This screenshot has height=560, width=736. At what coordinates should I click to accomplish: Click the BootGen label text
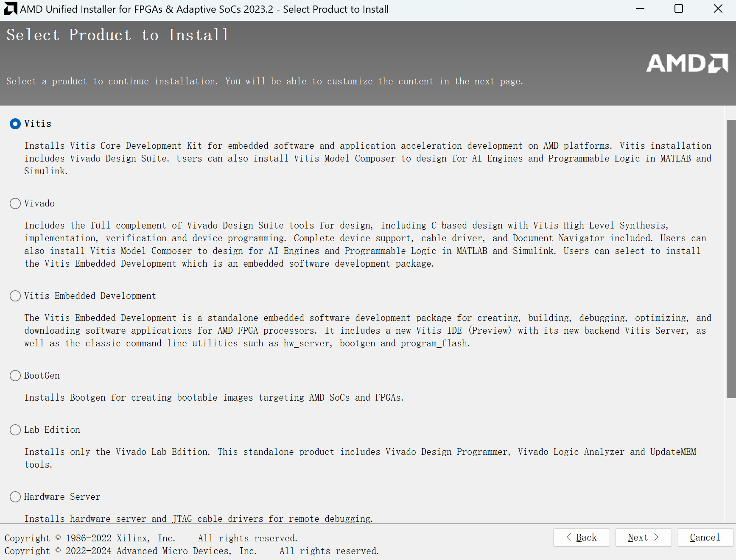point(42,376)
